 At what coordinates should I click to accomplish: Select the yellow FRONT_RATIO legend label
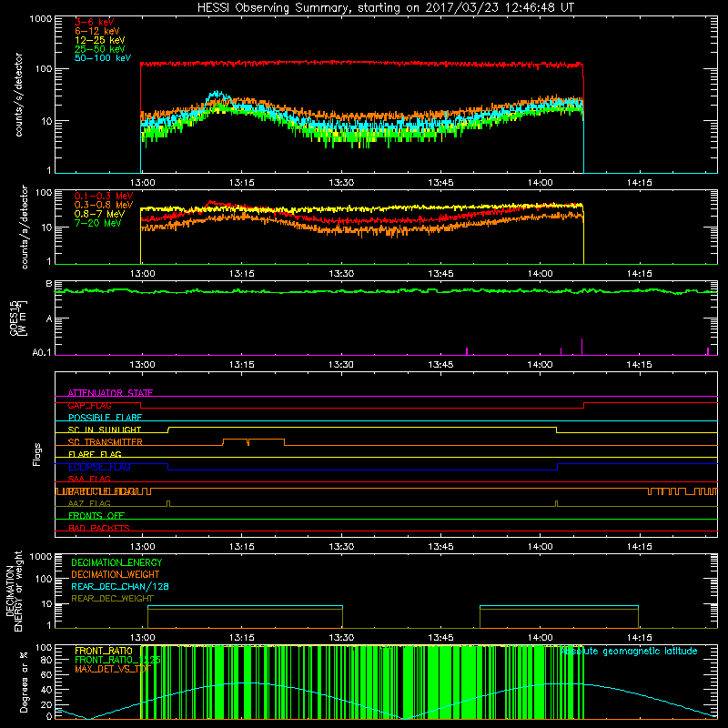pos(104,651)
